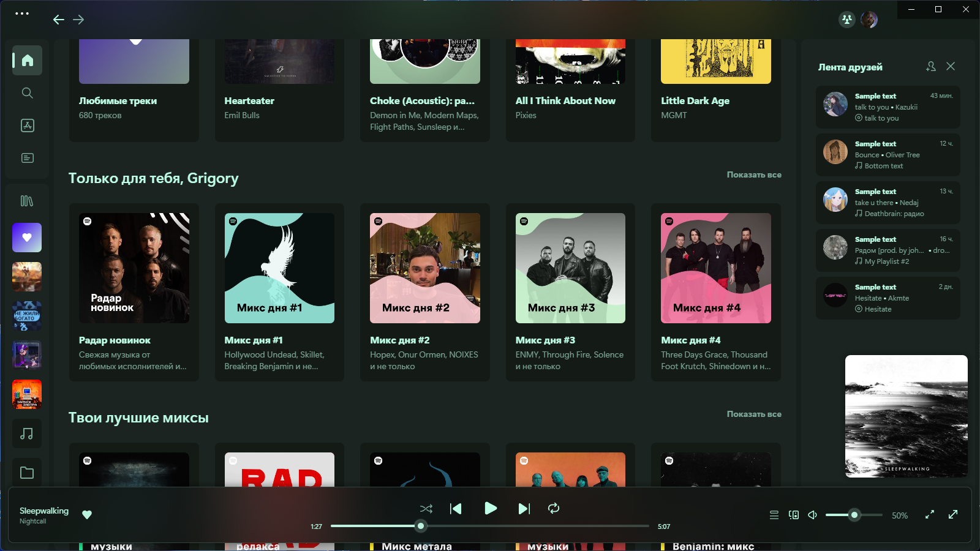980x551 pixels.
Task: Click the add friend icon
Action: click(931, 66)
